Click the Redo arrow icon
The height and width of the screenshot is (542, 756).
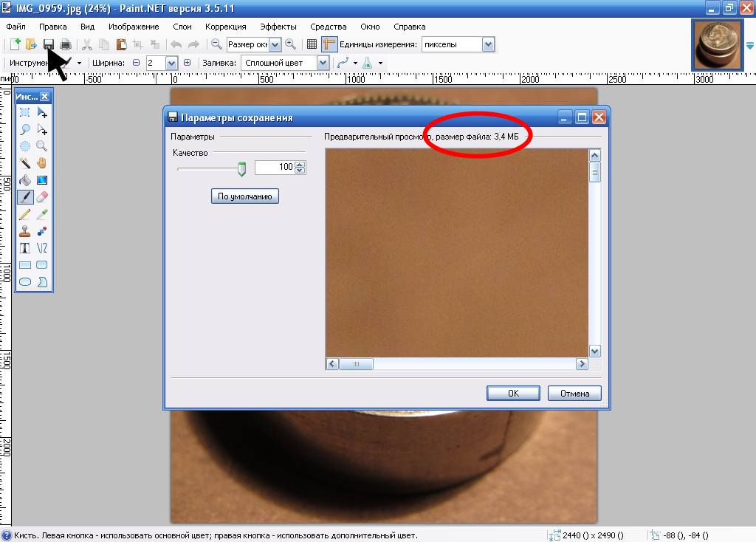point(193,44)
